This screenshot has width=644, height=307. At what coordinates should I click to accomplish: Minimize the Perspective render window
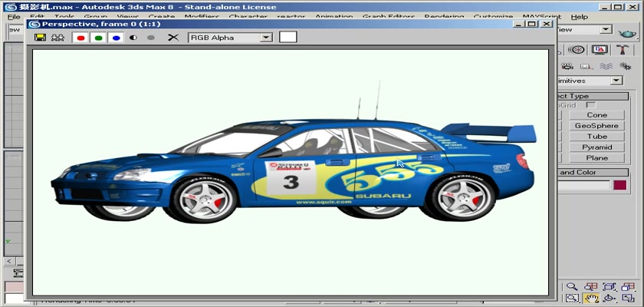tap(520, 24)
